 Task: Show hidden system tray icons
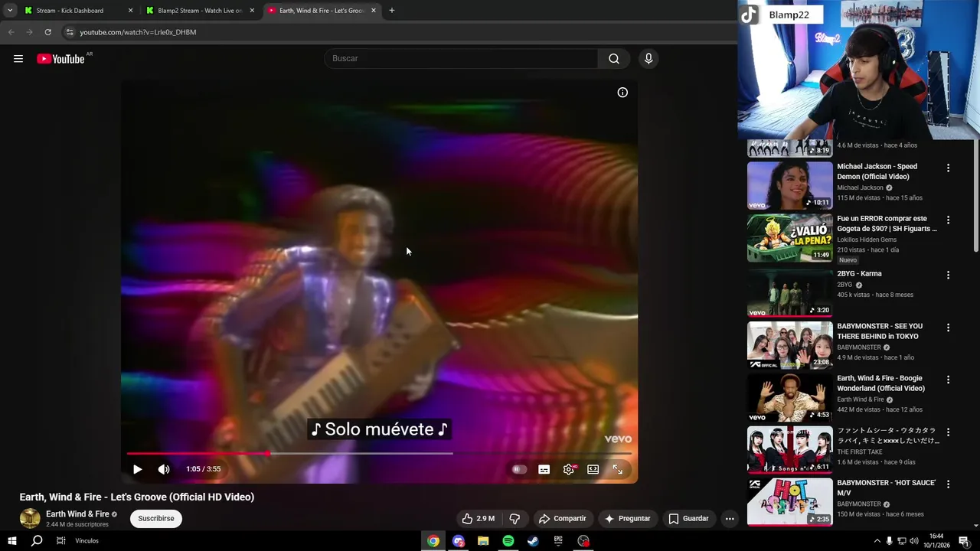(x=877, y=541)
